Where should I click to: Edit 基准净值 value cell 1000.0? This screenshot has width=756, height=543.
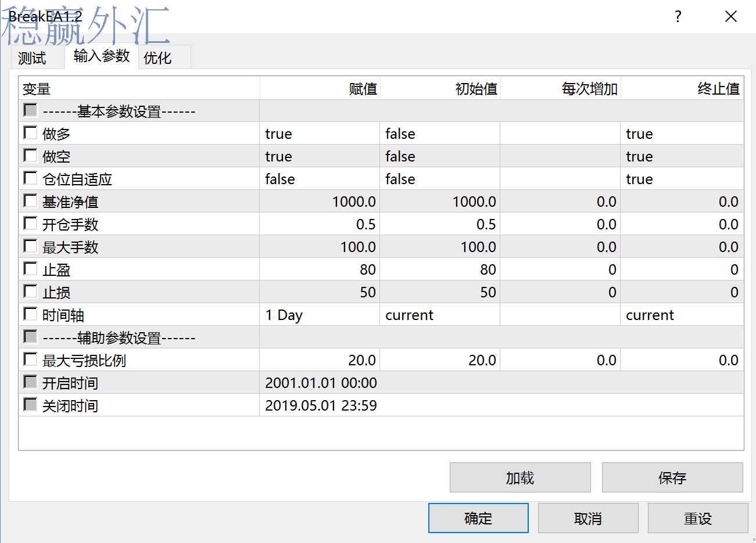point(320,202)
